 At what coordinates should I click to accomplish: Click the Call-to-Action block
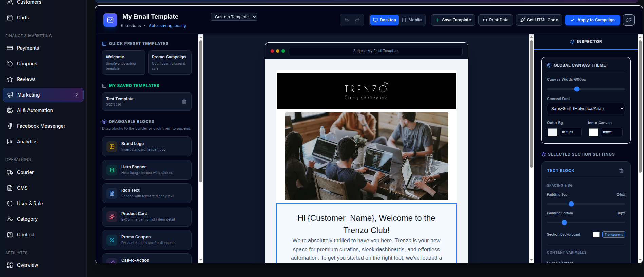(147, 259)
